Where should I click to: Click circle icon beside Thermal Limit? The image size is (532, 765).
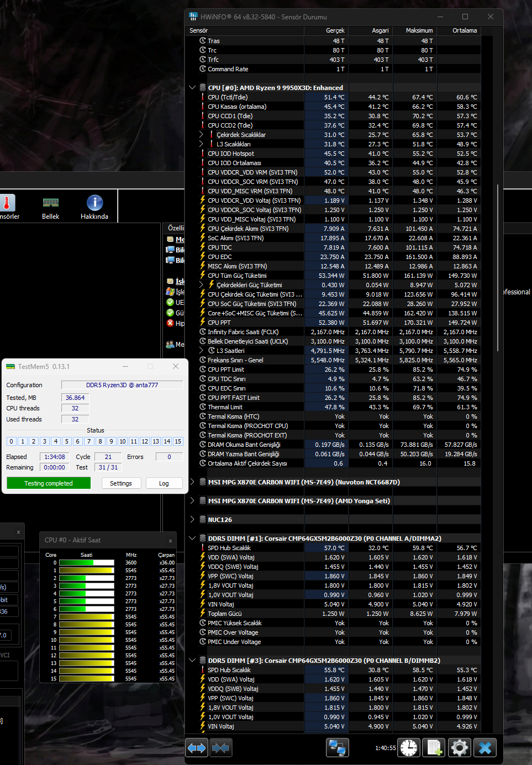click(x=203, y=407)
